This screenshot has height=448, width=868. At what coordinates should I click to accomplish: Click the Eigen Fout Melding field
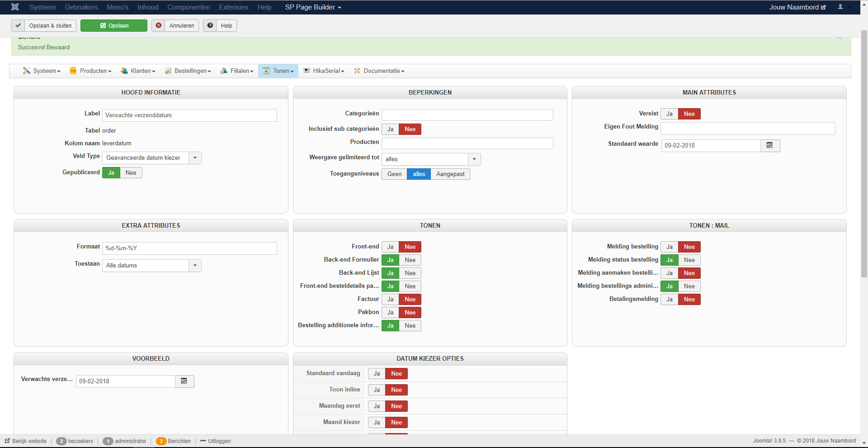(748, 128)
